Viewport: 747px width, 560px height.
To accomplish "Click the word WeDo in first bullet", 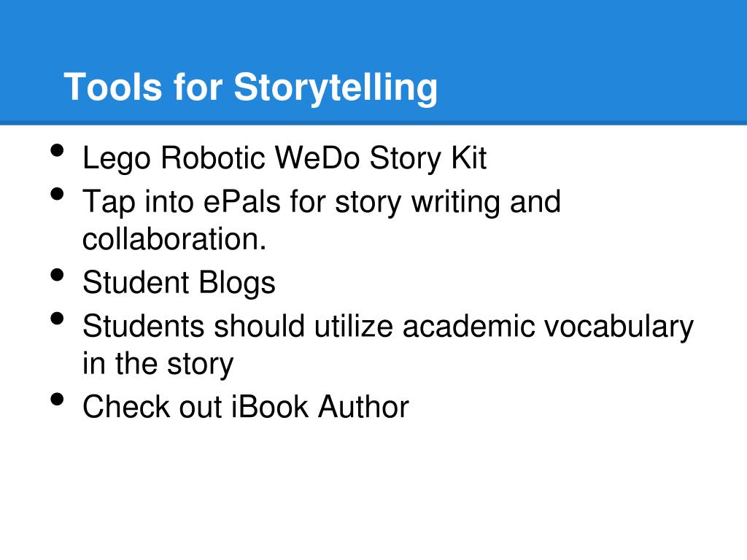I will pyautogui.click(x=318, y=157).
